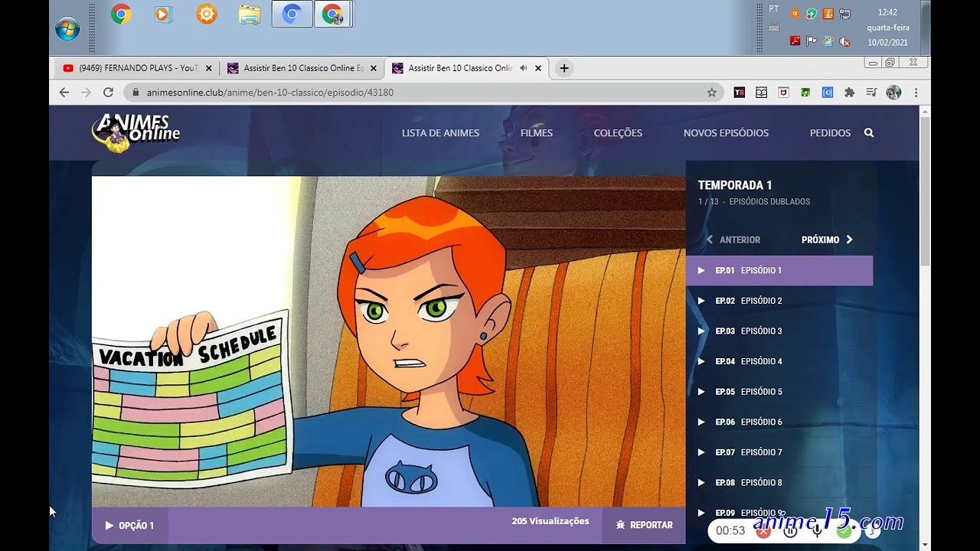Close the FERNANDO PLAYS YouTube tab
The image size is (980, 551).
[x=208, y=68]
